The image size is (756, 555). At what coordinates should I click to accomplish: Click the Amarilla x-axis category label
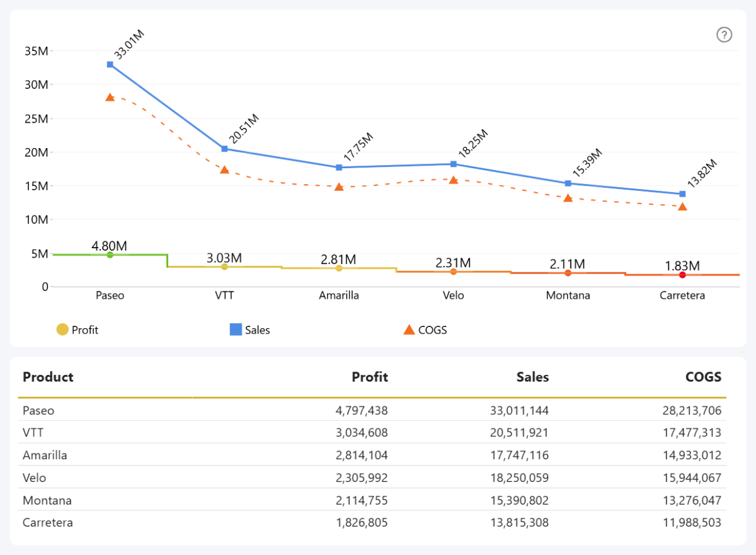pyautogui.click(x=339, y=295)
